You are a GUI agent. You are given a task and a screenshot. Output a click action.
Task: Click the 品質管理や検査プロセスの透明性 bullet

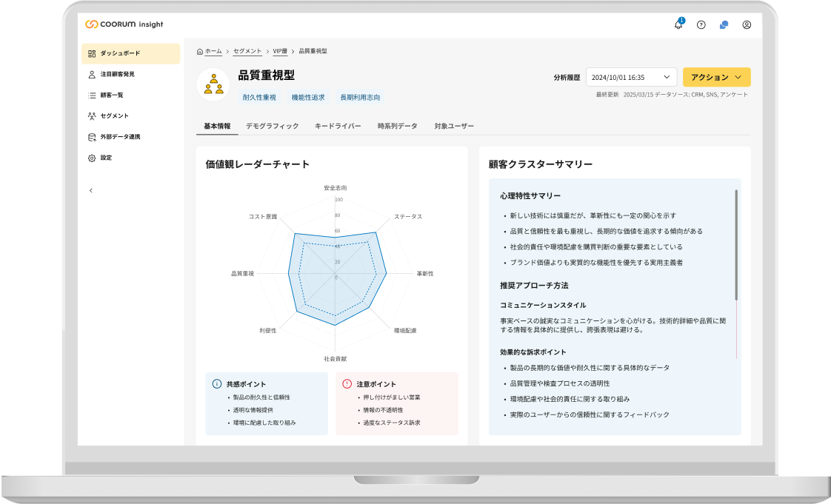[x=560, y=383]
